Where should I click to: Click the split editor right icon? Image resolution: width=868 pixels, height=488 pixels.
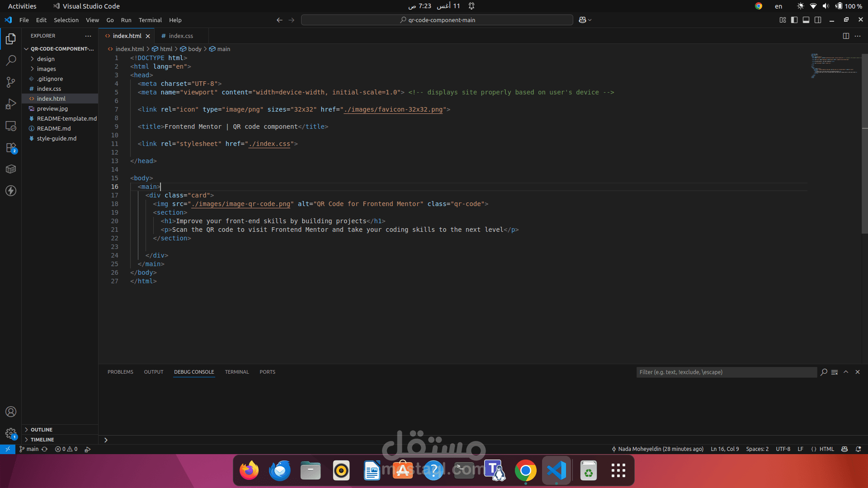846,36
